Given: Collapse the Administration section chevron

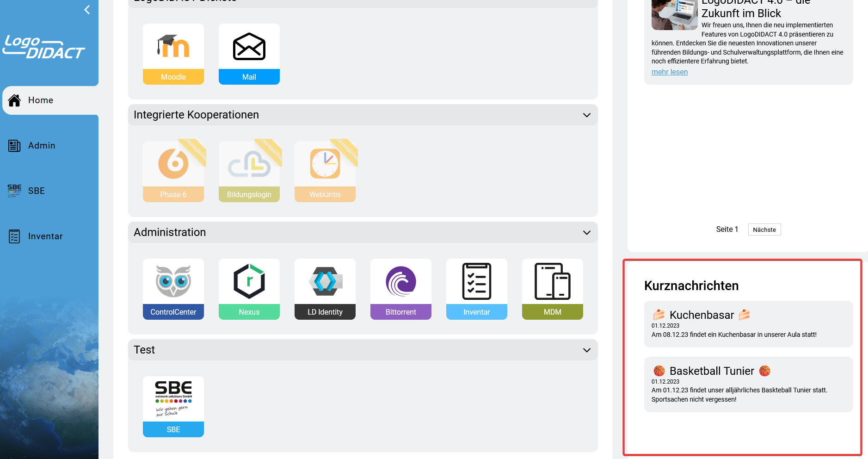Looking at the screenshot, I should click(587, 232).
